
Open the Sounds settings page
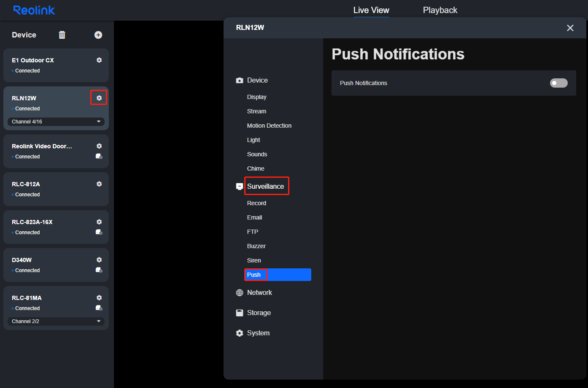coord(257,154)
